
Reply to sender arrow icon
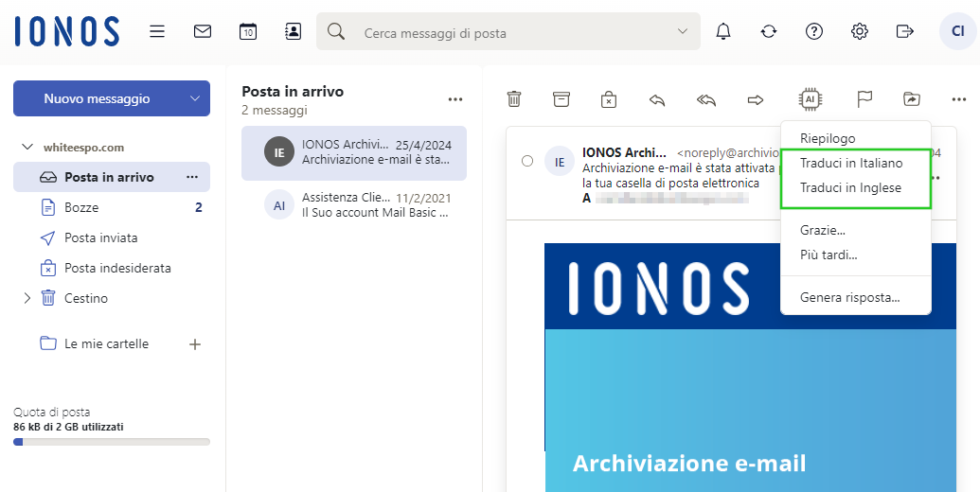[657, 99]
